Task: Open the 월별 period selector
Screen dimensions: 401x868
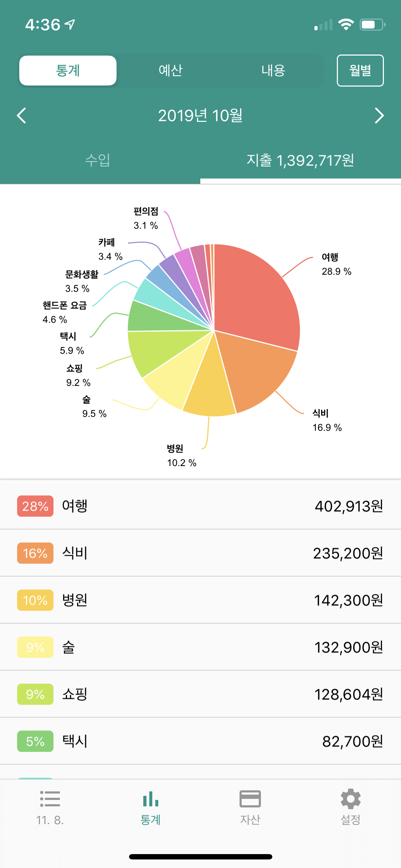Action: click(360, 71)
